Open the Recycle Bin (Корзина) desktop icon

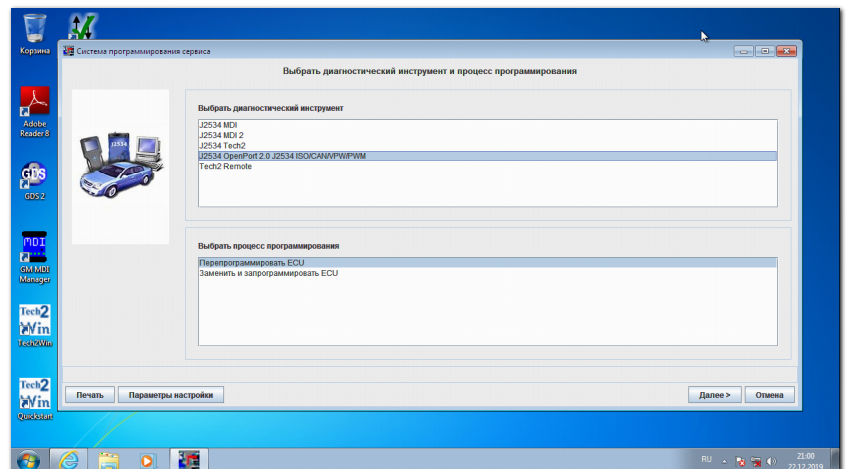35,33
